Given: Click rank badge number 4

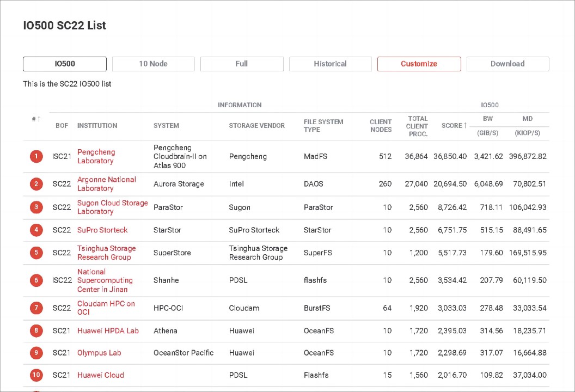Looking at the screenshot, I should point(36,230).
